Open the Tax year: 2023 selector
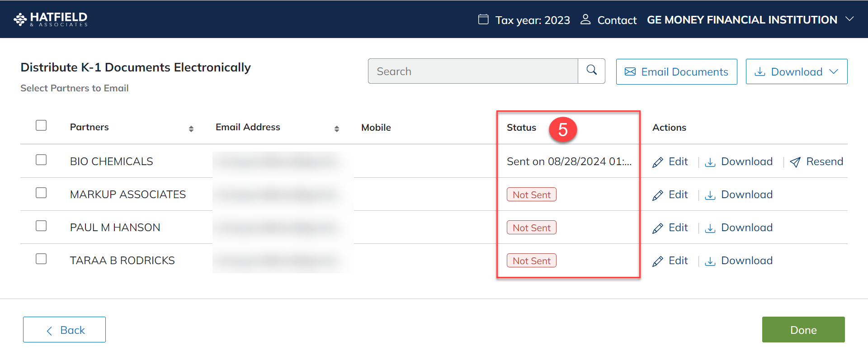The height and width of the screenshot is (356, 868). click(x=524, y=20)
